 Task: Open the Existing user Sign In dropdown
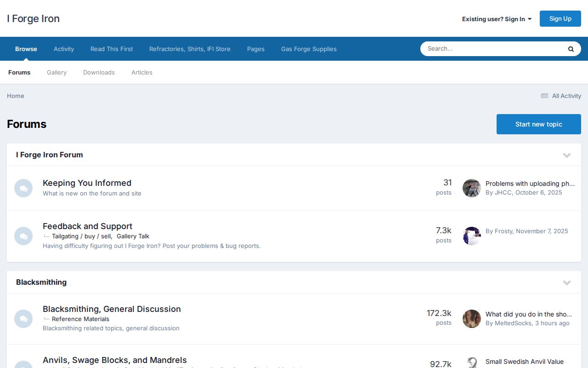pyautogui.click(x=497, y=19)
